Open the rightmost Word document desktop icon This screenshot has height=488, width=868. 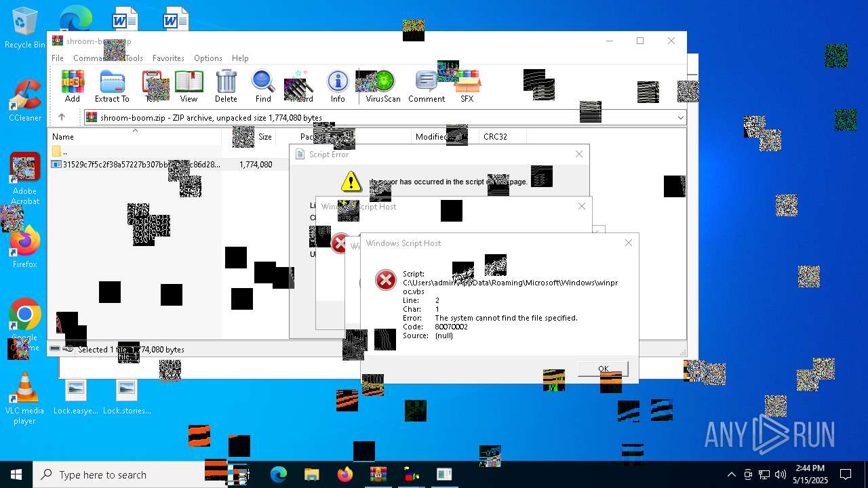click(176, 18)
